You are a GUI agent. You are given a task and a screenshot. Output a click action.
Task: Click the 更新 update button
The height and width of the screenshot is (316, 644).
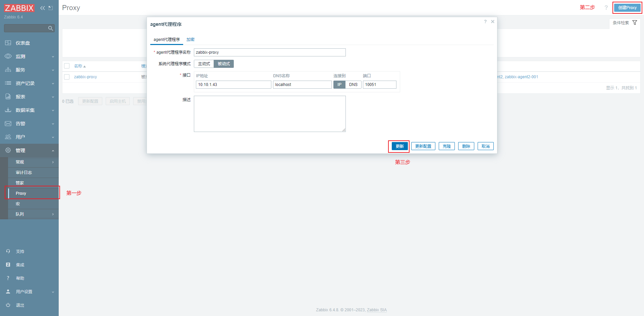pos(399,146)
